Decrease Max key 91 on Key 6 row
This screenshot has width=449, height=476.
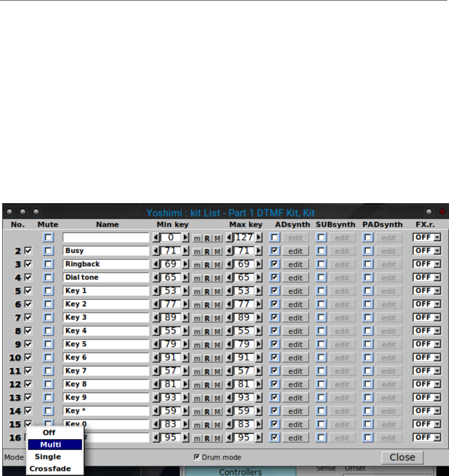coord(229,358)
